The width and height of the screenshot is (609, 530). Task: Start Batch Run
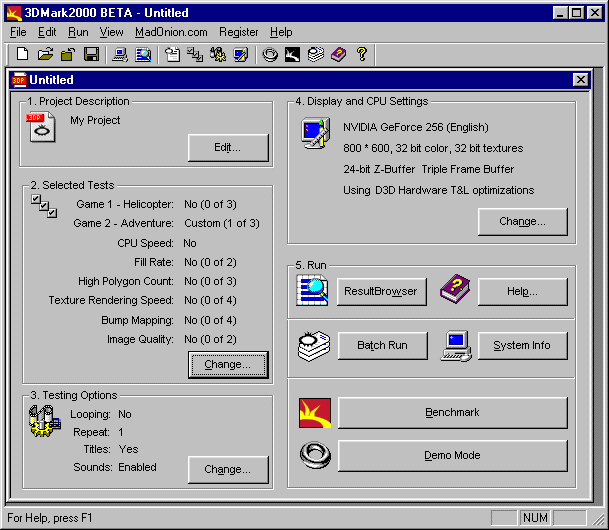pos(382,345)
